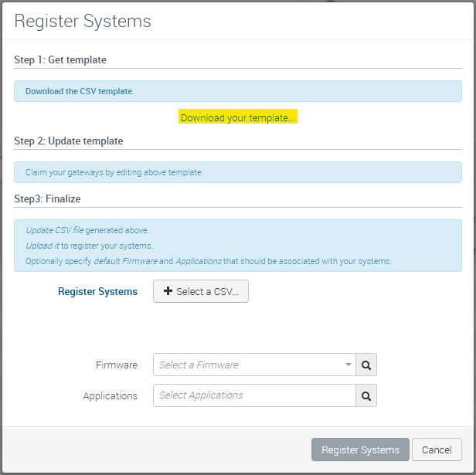Click the 'Step 2: Update template' heading
Viewport: 476px width, 475px height.
(69, 141)
